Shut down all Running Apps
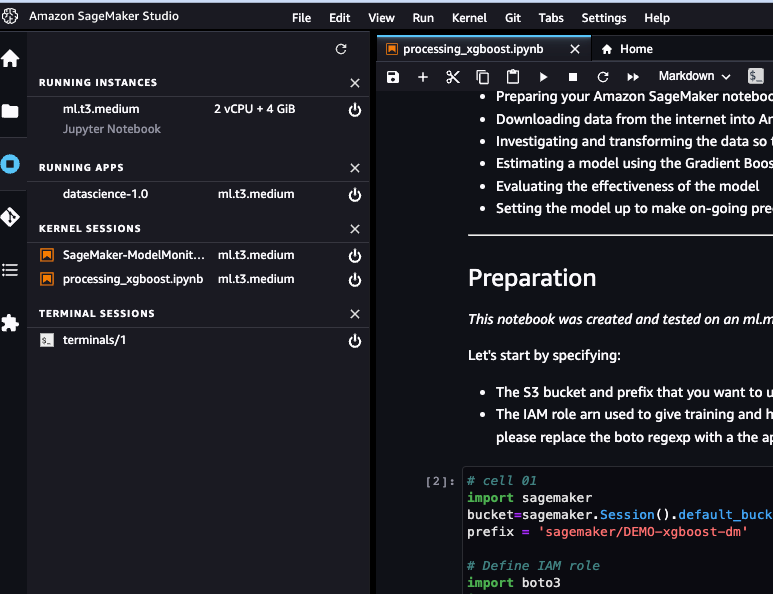 355,168
